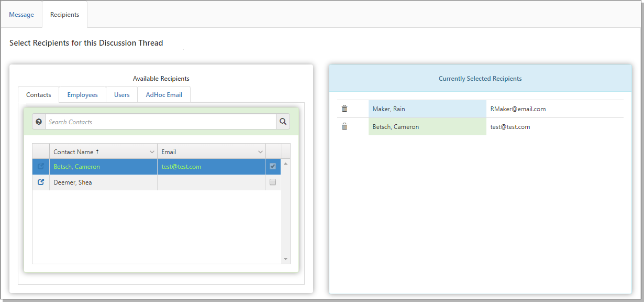Remove Betsch, Cameron using trash icon
Image resolution: width=644 pixels, height=302 pixels.
coord(345,126)
